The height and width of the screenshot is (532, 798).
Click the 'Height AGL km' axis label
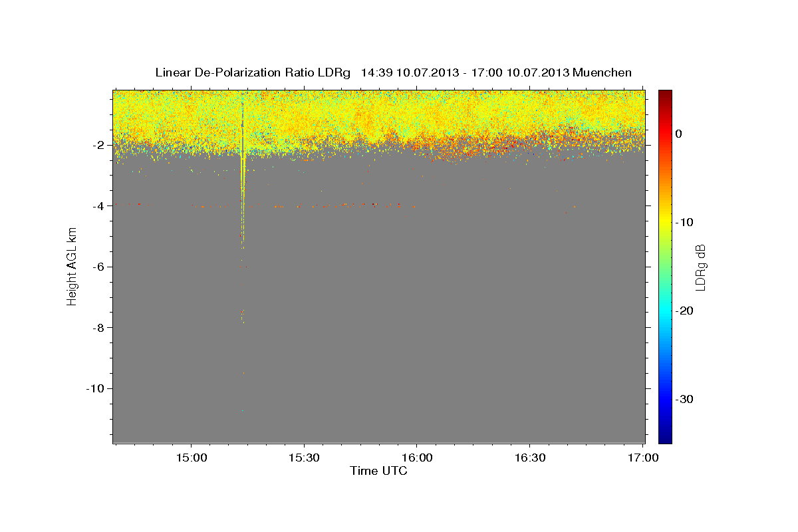pyautogui.click(x=72, y=266)
